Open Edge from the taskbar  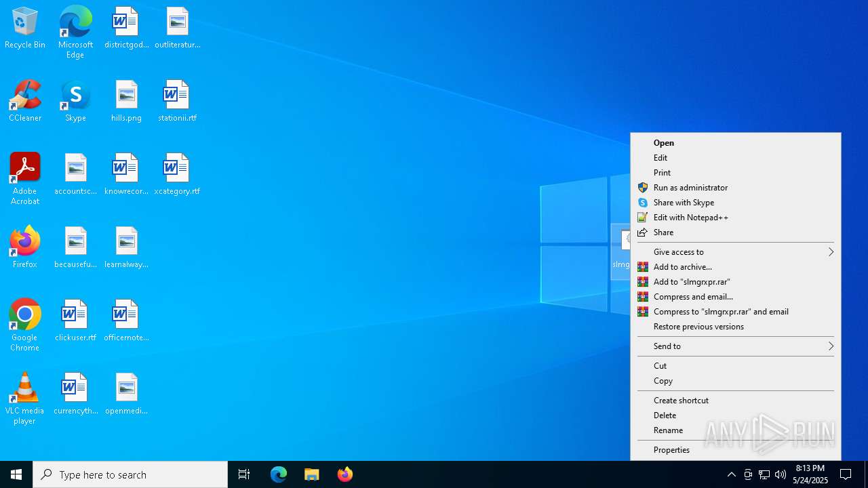279,474
